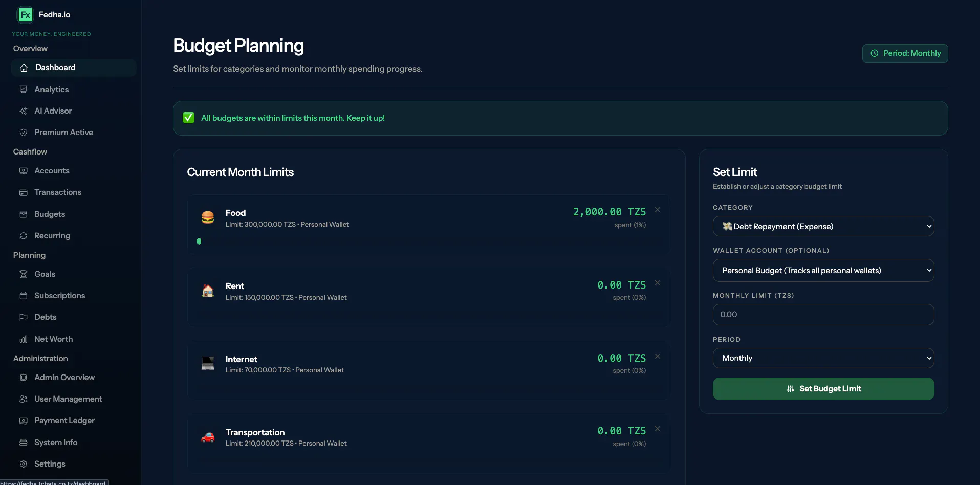Open the Category dropdown
The width and height of the screenshot is (980, 485).
tap(823, 226)
